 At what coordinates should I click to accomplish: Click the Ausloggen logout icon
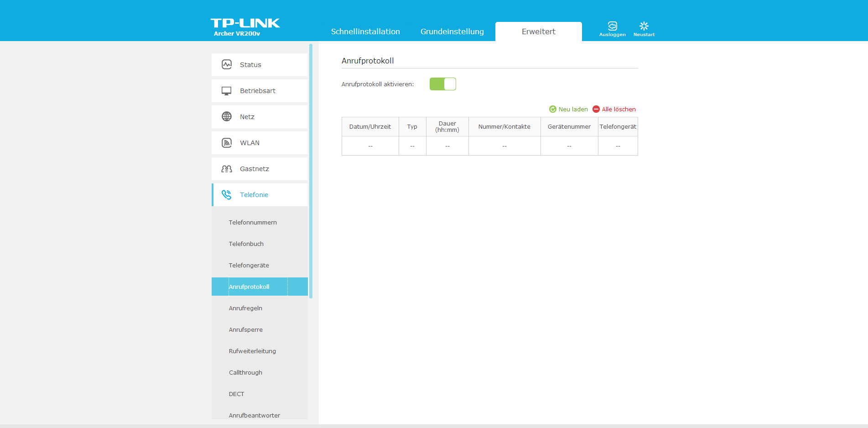[x=612, y=26]
